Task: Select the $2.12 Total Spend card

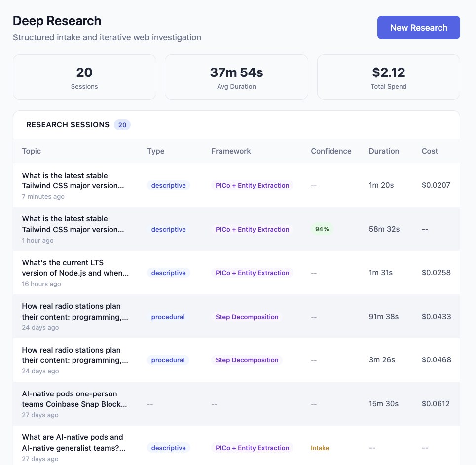Action: [389, 77]
